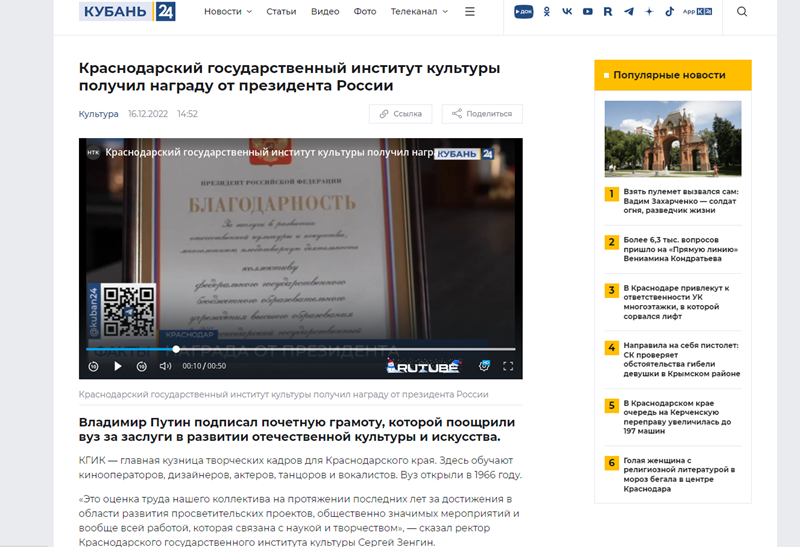
Task: Click the video caption below the player
Action: coord(284,394)
